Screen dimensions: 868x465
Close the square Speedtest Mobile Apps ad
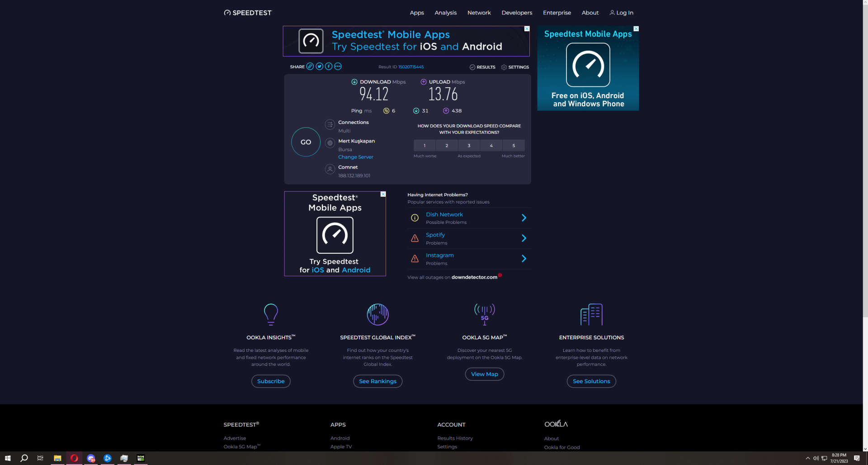tap(383, 194)
